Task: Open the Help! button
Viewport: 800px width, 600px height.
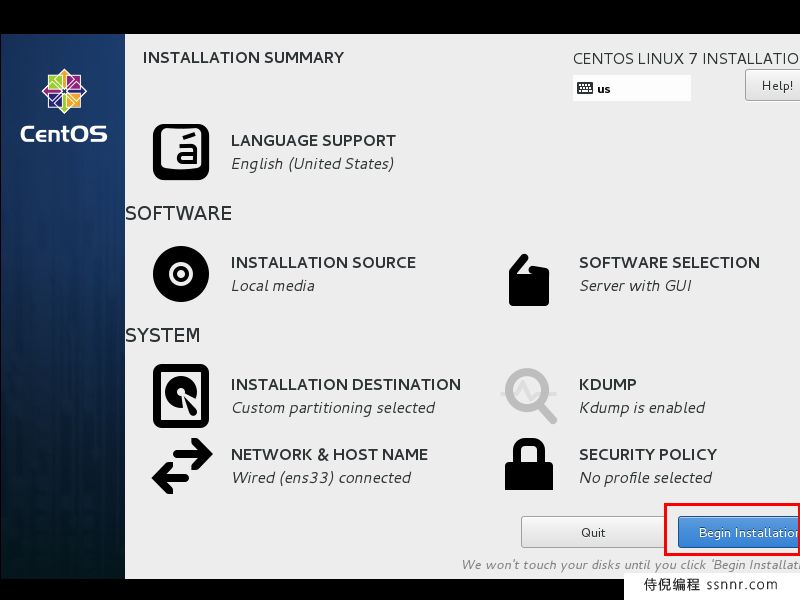Action: coord(772,85)
